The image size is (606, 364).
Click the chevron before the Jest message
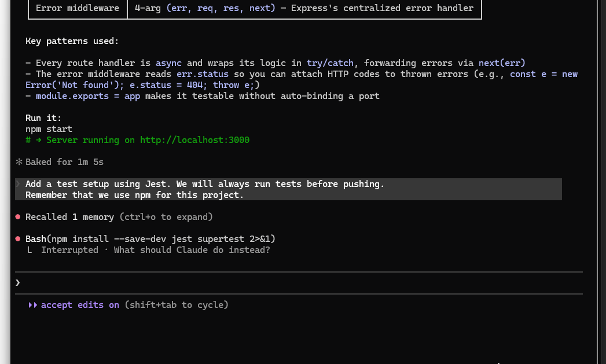click(x=18, y=184)
